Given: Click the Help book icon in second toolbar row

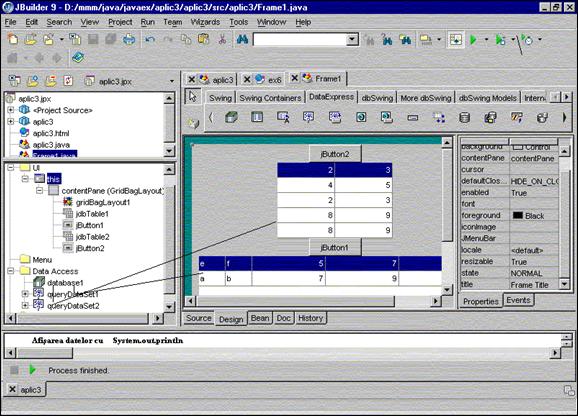Looking at the screenshot, I should [x=78, y=57].
